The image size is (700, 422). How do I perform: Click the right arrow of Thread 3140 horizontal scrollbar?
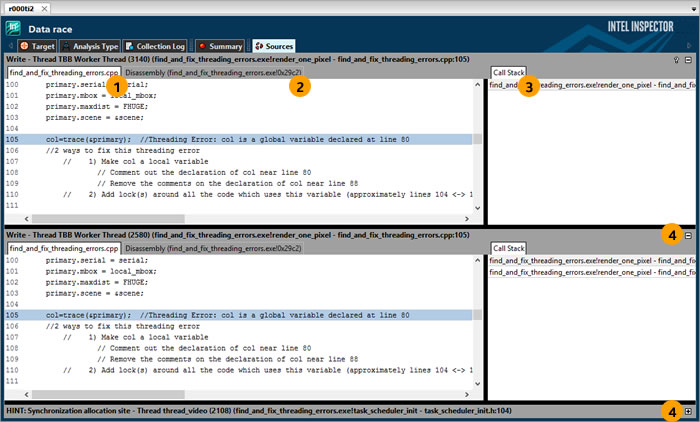tap(467, 219)
